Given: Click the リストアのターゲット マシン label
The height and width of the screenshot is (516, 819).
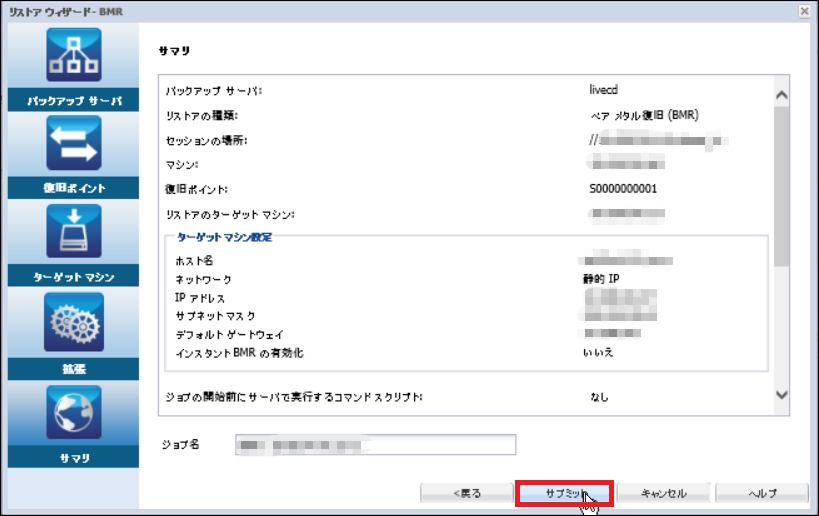Looking at the screenshot, I should 230,214.
